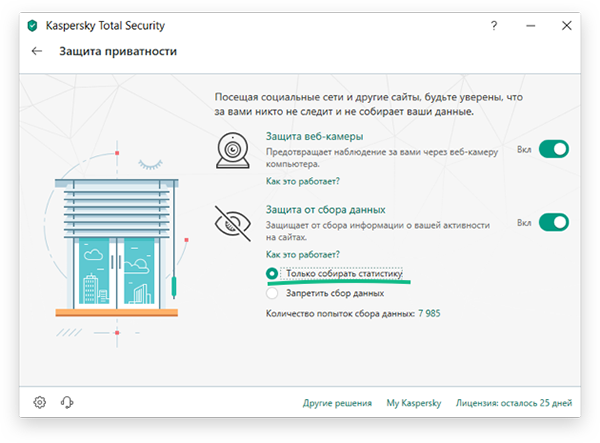The image size is (600, 443).
Task: Open settings via the gear icon
Action: coord(40,402)
